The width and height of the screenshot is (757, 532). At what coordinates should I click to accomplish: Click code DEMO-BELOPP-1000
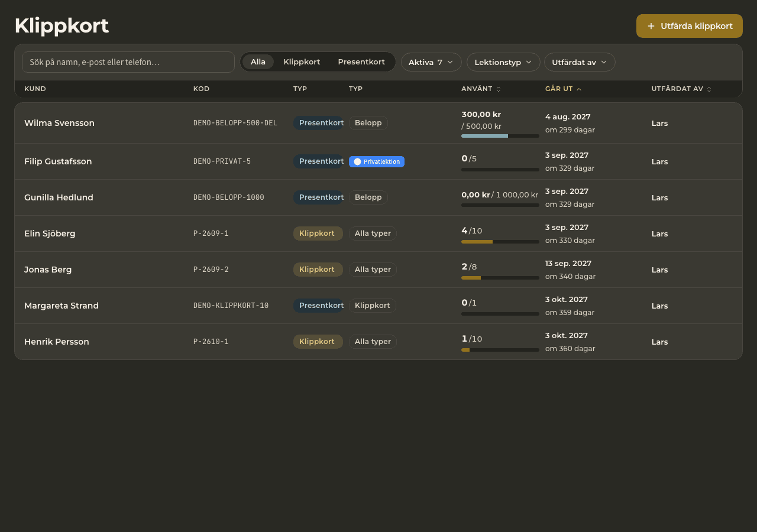[x=229, y=197]
